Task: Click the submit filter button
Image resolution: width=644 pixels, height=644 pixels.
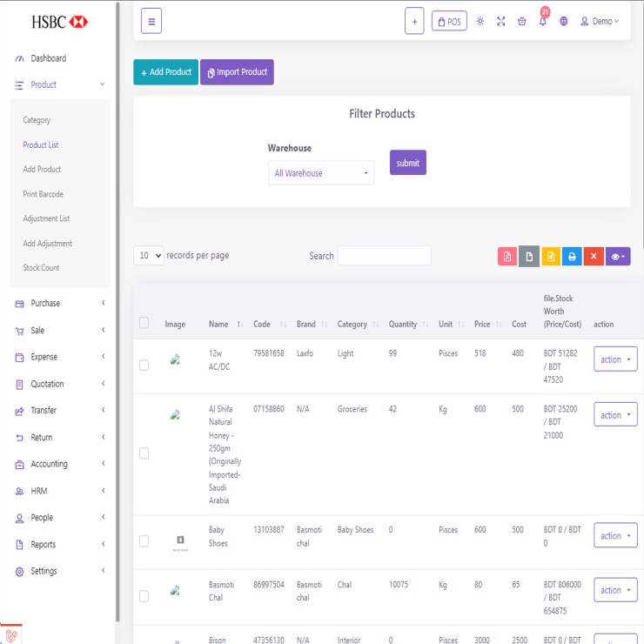Action: click(408, 163)
